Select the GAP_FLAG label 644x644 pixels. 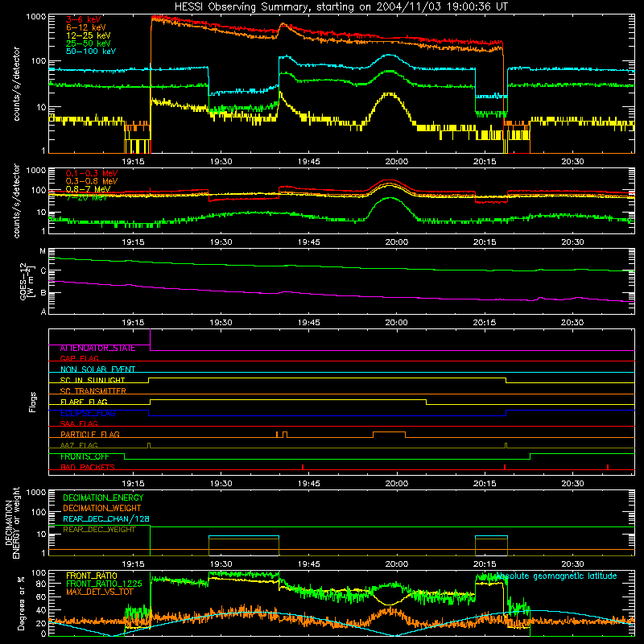click(79, 358)
